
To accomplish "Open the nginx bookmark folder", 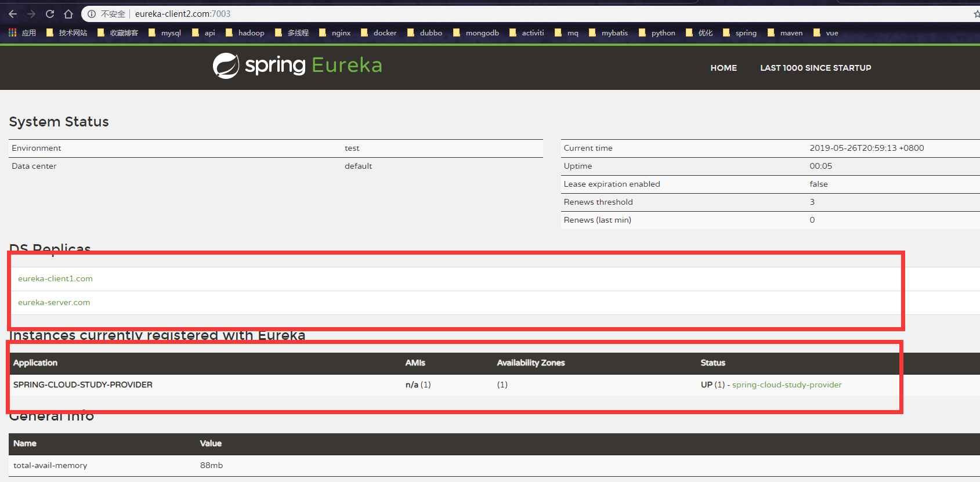I will tap(335, 33).
